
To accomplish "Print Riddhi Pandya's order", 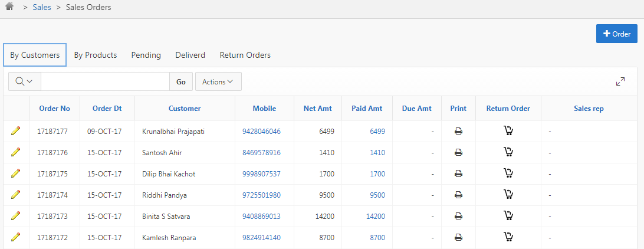I will click(x=458, y=195).
